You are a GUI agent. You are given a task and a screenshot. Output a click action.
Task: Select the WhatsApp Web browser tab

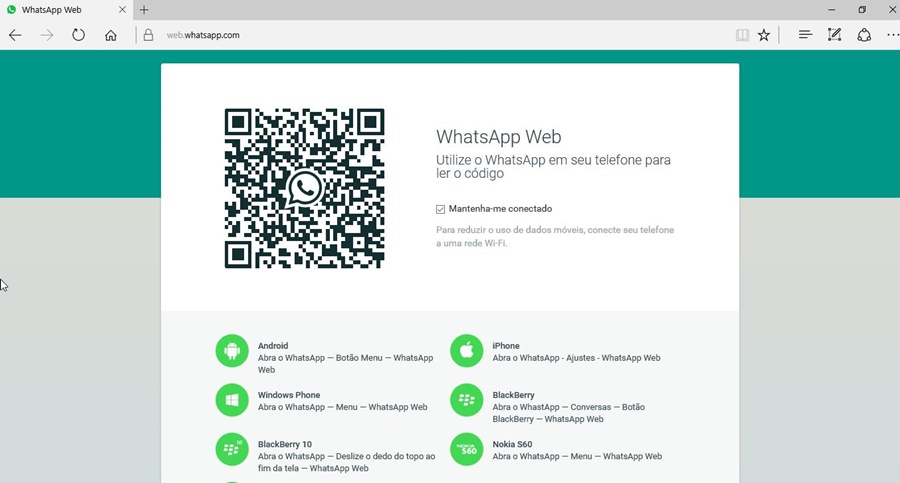pyautogui.click(x=66, y=10)
